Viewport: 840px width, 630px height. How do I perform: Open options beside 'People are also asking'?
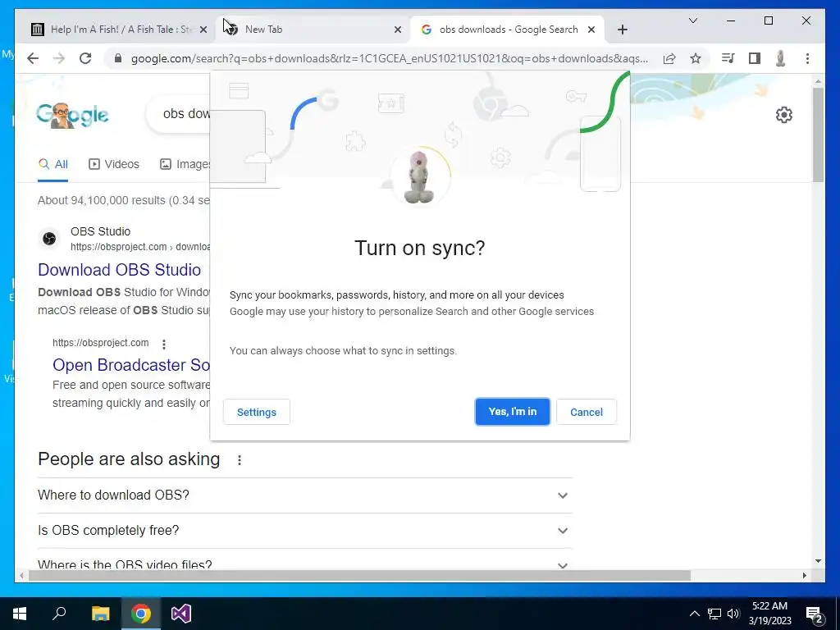pyautogui.click(x=240, y=460)
